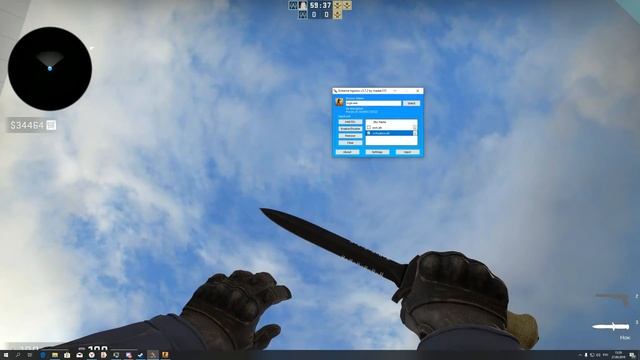Open volume control in system tray
Screen dimensions: 640x360
point(598,355)
